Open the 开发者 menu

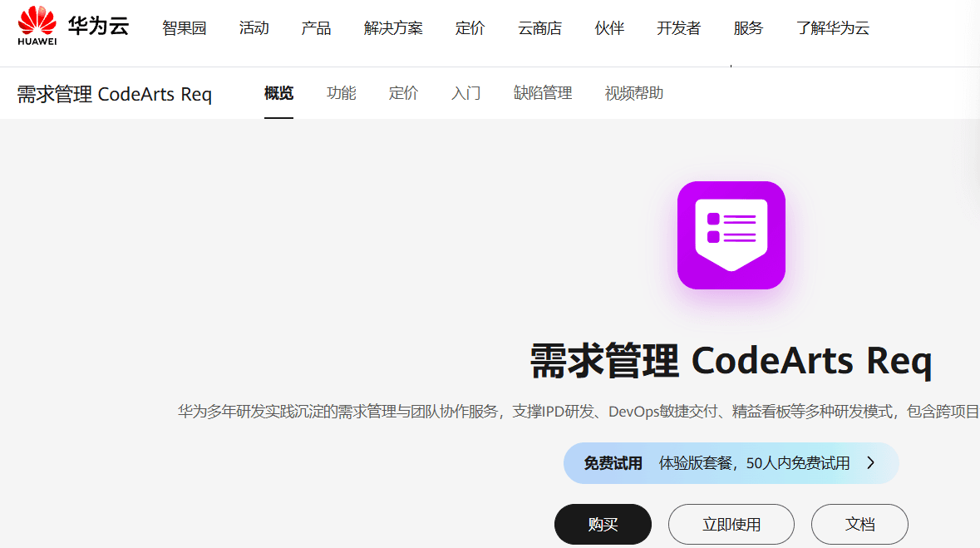coord(679,28)
